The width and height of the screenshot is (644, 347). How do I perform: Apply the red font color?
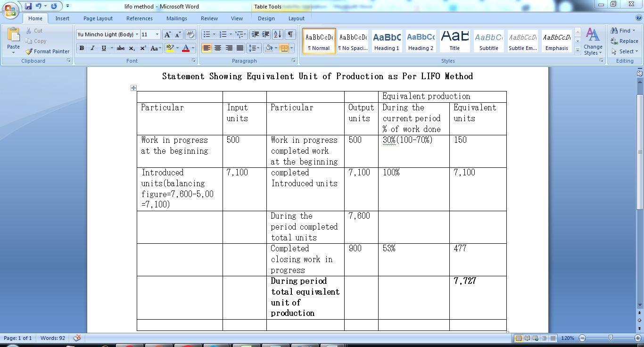(x=186, y=48)
